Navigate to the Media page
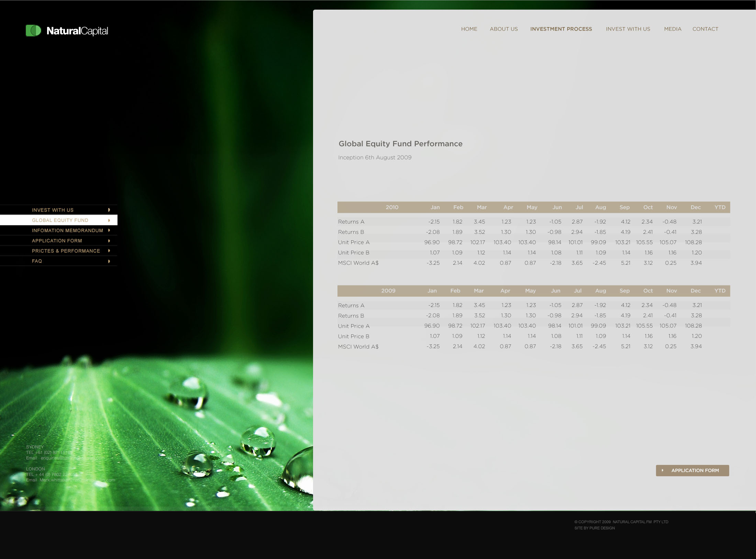The width and height of the screenshot is (756, 559). pyautogui.click(x=672, y=29)
